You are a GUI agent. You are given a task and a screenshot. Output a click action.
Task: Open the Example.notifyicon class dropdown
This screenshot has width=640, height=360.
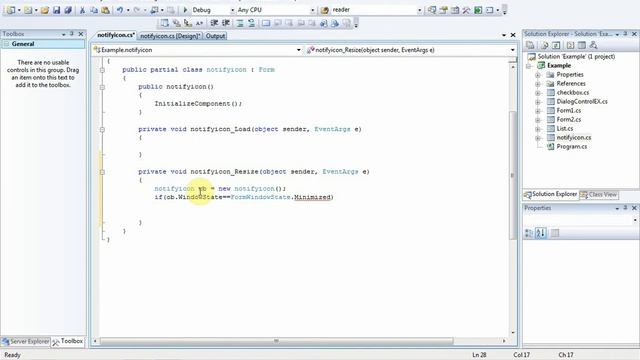pyautogui.click(x=298, y=50)
